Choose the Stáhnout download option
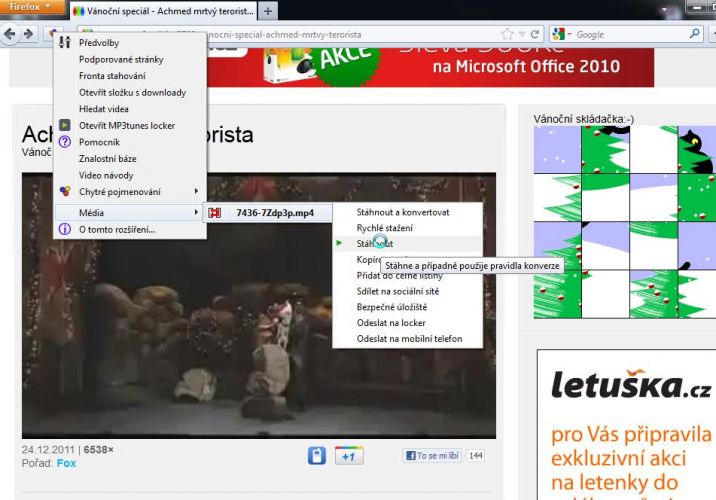Image resolution: width=716 pixels, height=500 pixels. 408,244
